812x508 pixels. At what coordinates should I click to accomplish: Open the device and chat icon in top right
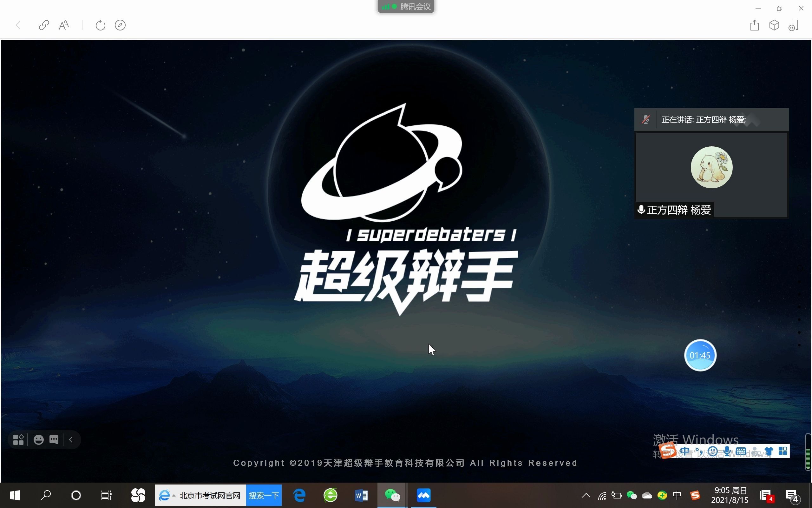794,25
